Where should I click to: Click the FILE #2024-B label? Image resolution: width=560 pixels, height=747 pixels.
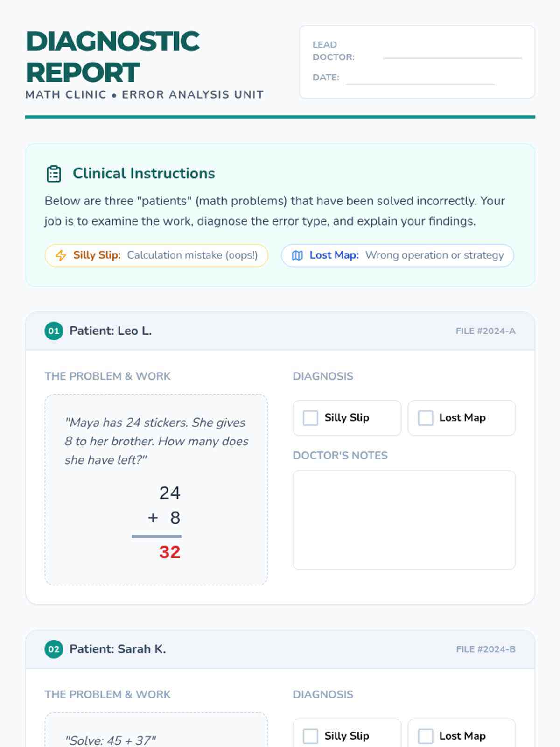tap(485, 649)
